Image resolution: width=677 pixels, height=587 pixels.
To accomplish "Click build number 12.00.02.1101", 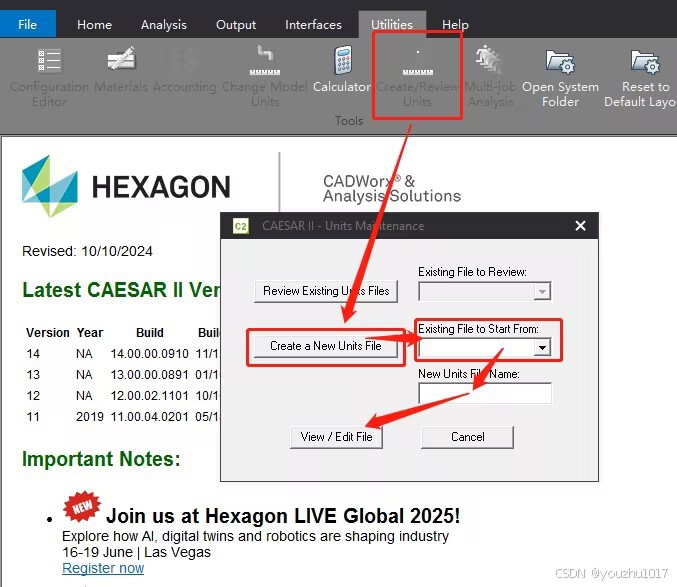I will 149,396.
